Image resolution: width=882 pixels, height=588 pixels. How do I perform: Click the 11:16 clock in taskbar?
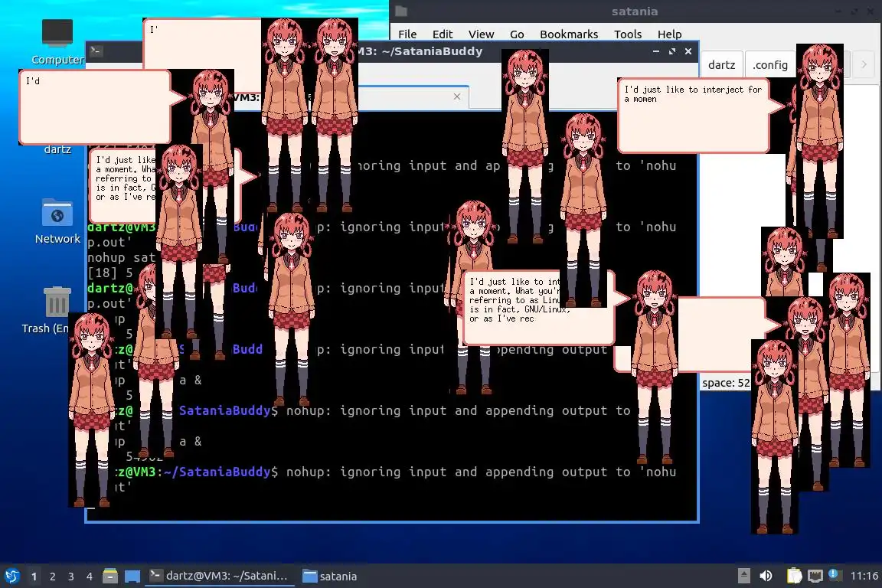(864, 576)
